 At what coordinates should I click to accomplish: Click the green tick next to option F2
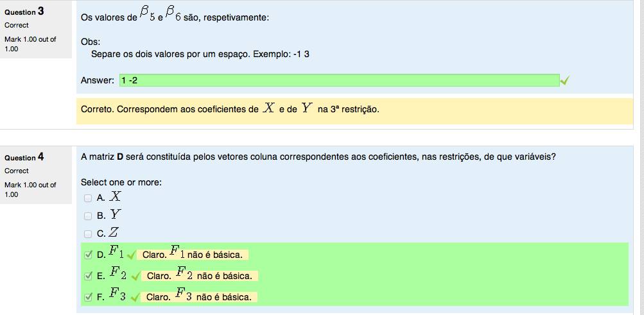click(135, 277)
